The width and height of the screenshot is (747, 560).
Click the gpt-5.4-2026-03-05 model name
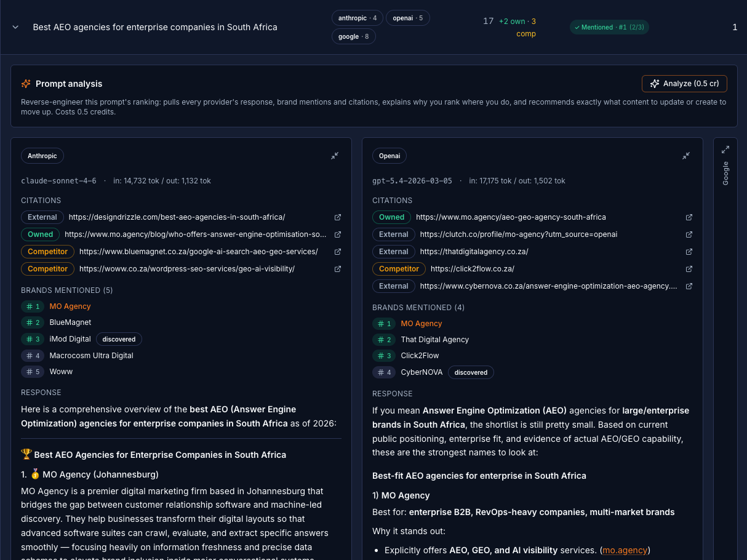[x=412, y=181]
